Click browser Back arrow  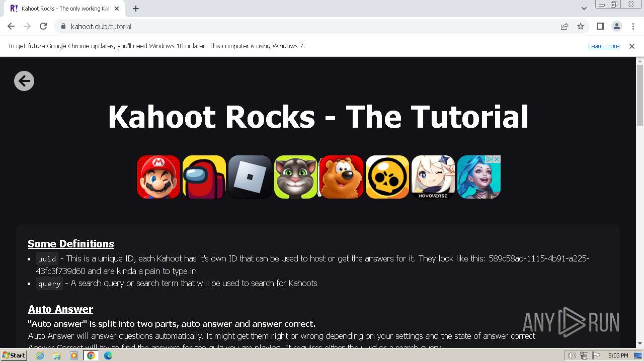pos(11,26)
